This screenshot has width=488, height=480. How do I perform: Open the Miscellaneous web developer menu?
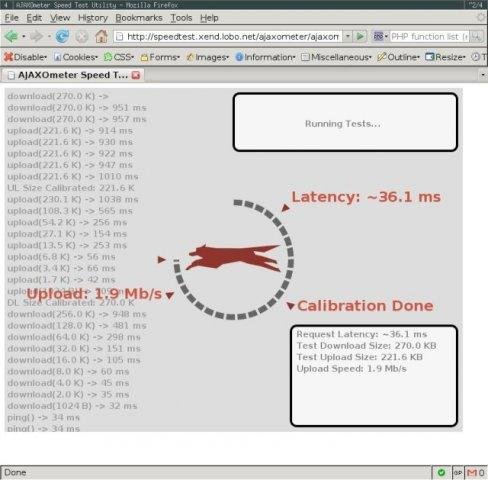click(x=336, y=57)
